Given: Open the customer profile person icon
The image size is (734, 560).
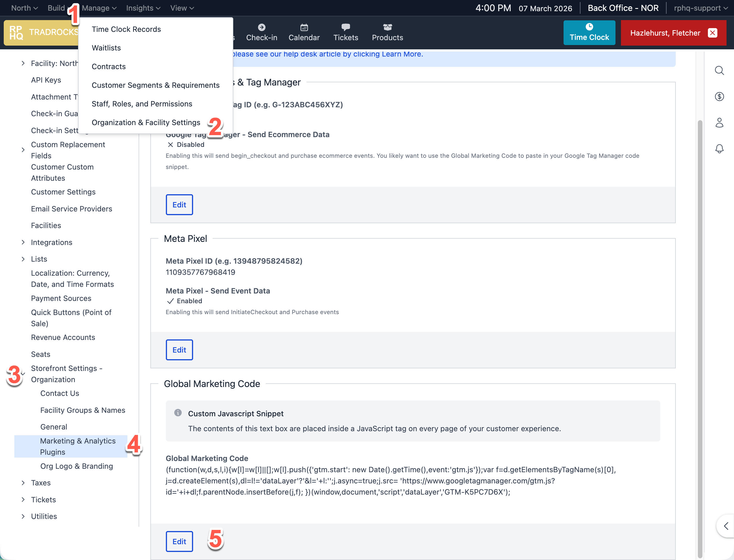Looking at the screenshot, I should coord(719,123).
